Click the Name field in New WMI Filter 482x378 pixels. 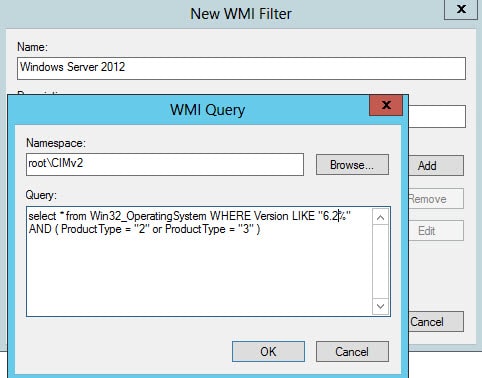(x=241, y=68)
